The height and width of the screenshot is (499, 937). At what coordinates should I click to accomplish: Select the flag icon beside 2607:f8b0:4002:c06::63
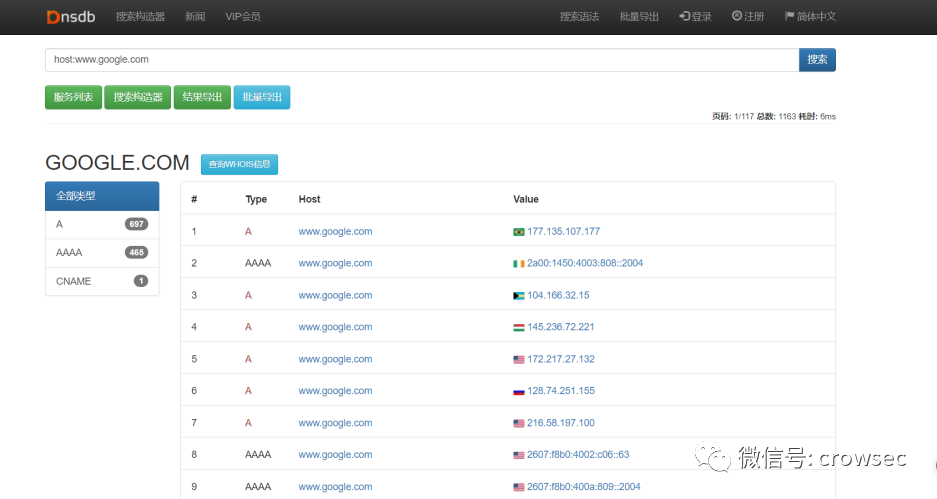click(519, 455)
